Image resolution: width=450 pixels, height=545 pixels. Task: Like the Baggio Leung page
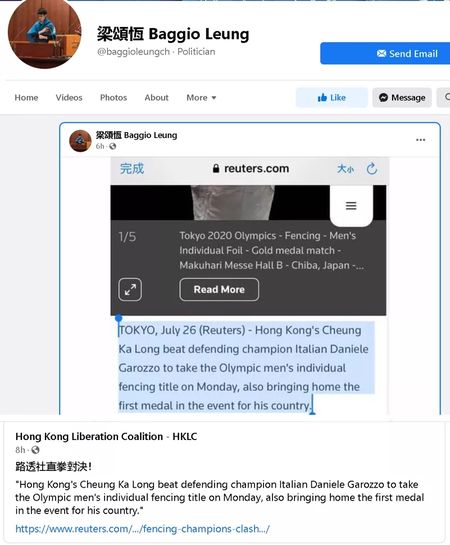pos(332,98)
